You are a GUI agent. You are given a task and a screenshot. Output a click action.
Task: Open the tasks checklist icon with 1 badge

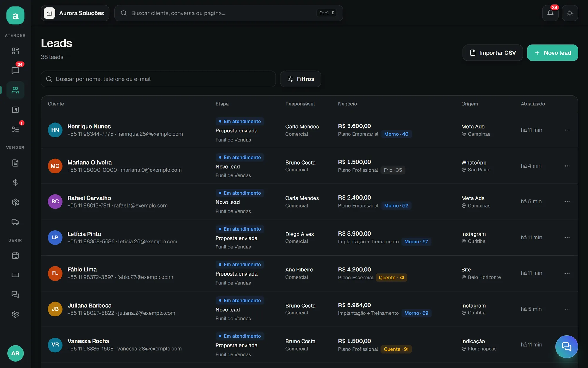pyautogui.click(x=15, y=129)
